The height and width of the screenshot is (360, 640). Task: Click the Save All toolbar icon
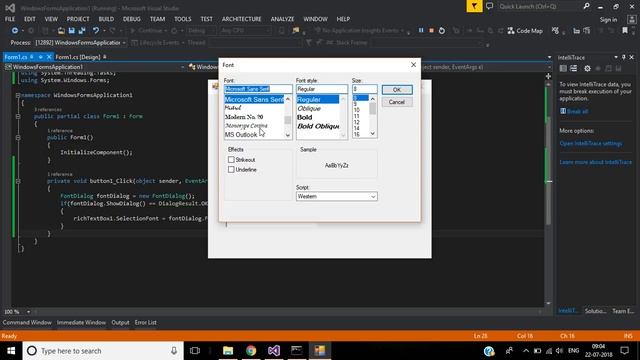coord(82,31)
